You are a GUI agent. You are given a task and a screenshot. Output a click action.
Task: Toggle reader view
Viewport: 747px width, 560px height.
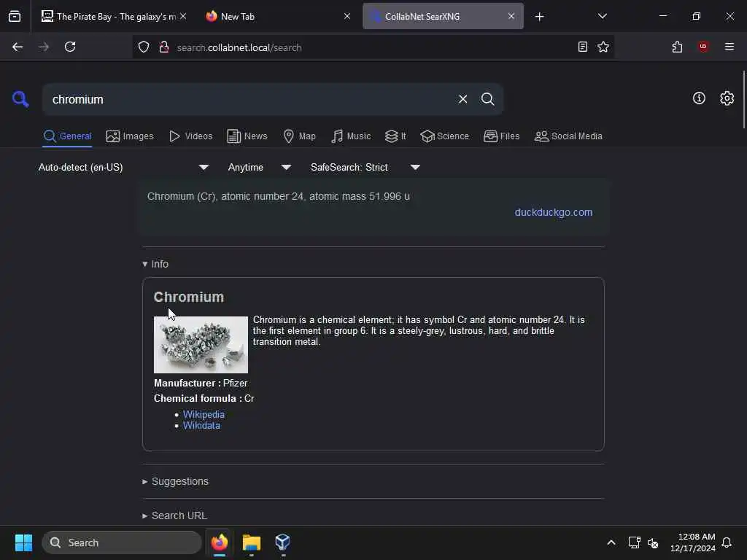pos(583,47)
